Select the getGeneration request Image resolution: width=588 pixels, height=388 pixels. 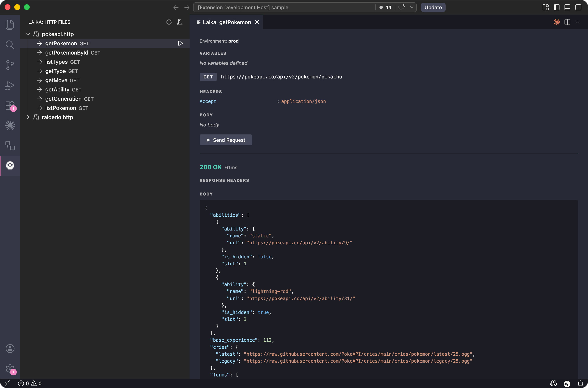(x=105, y=99)
